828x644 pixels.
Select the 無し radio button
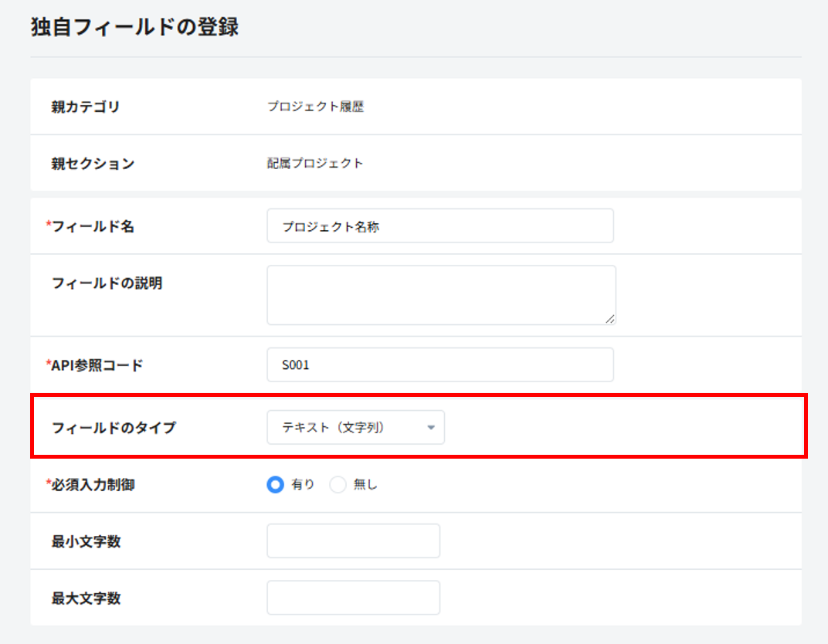tap(338, 485)
